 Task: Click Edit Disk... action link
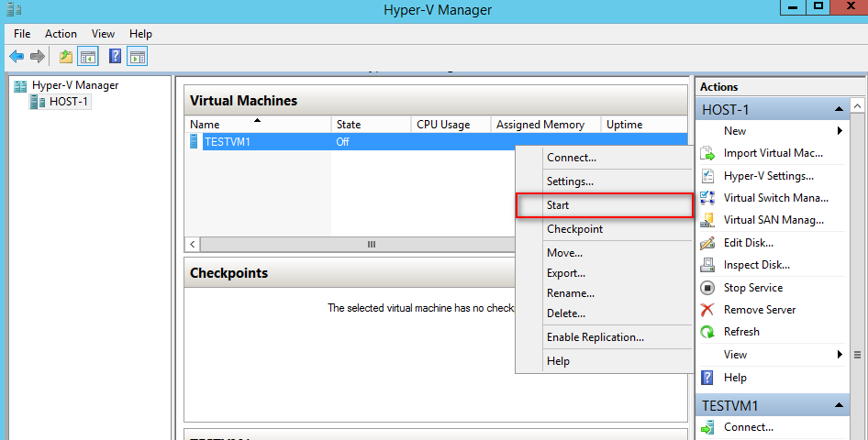(x=749, y=243)
